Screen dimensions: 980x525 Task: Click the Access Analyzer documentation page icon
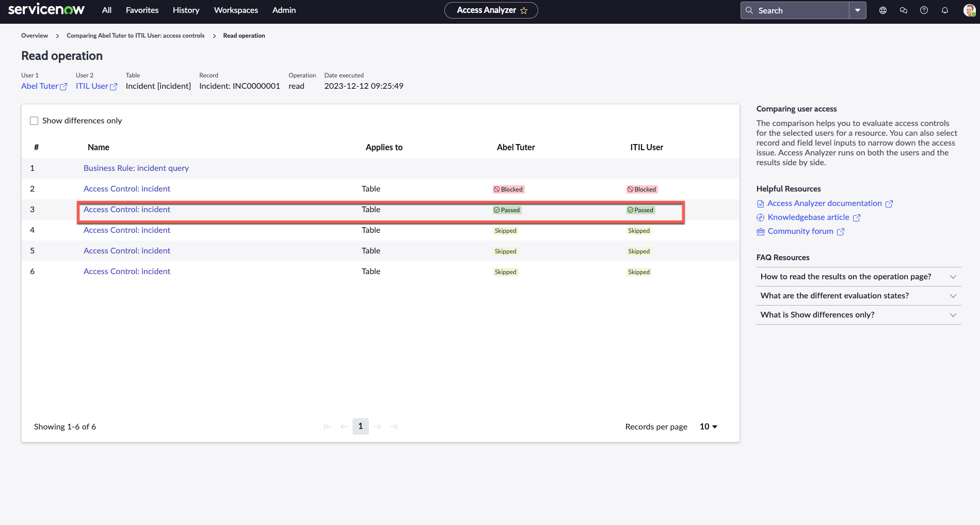760,204
